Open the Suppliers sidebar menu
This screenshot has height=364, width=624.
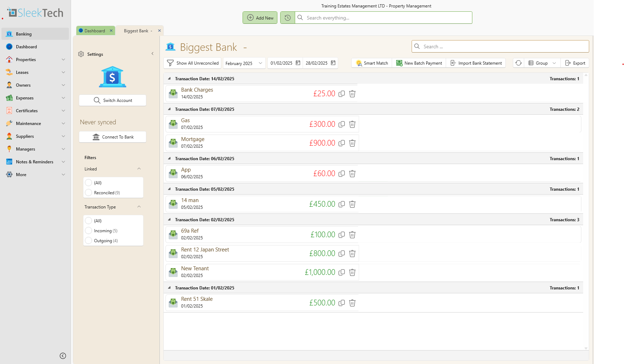[36, 136]
